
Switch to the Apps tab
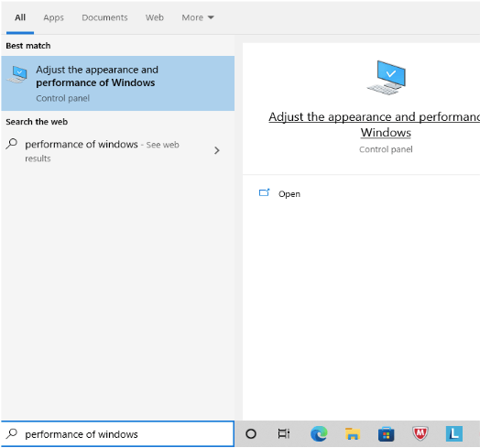click(53, 17)
